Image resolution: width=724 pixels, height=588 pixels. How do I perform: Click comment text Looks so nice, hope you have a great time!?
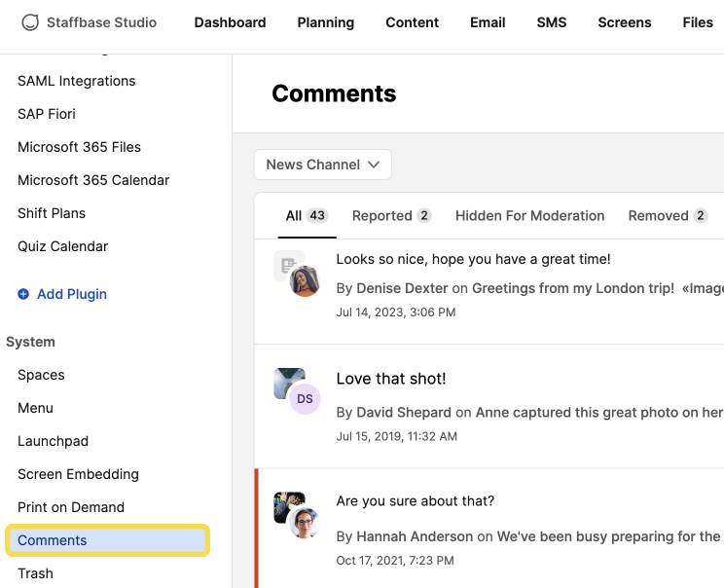point(473,259)
